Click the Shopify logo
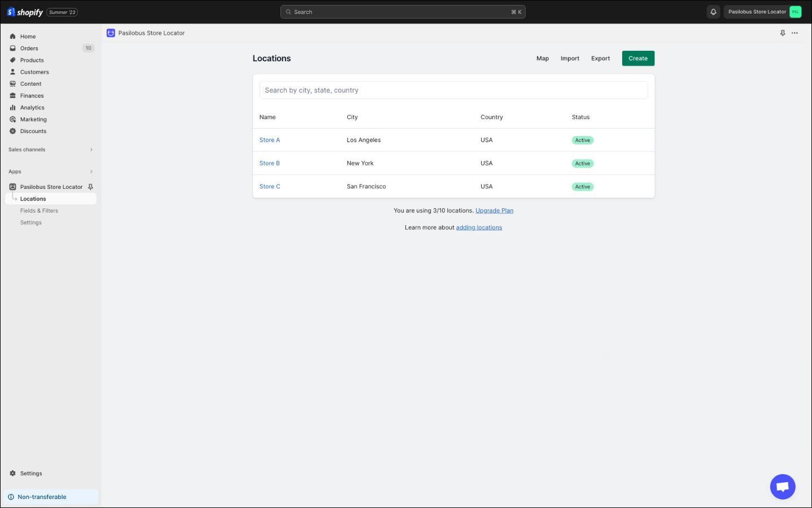Viewport: 812px width, 508px height. pyautogui.click(x=25, y=12)
